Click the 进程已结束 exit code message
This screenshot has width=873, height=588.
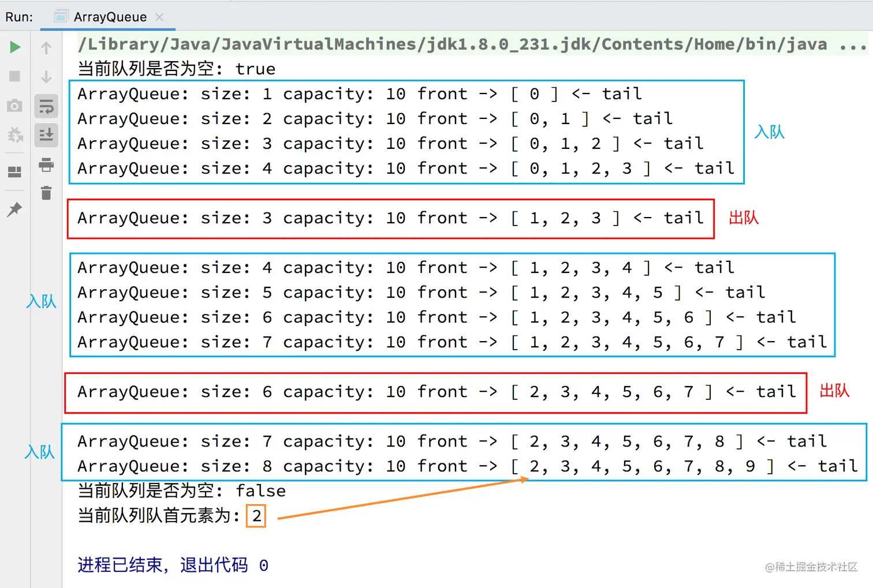click(x=172, y=565)
